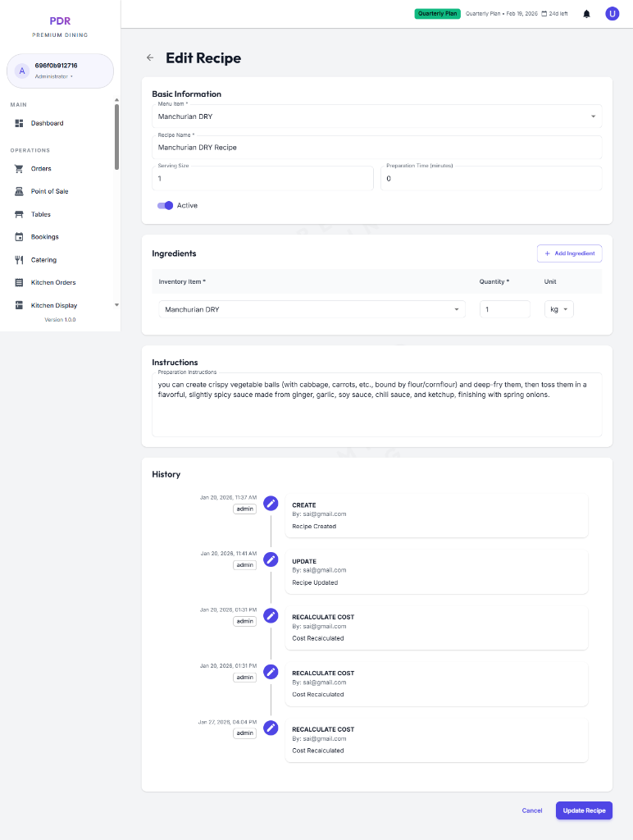Click the Bookings calendar icon
The image size is (633, 840).
coord(19,237)
